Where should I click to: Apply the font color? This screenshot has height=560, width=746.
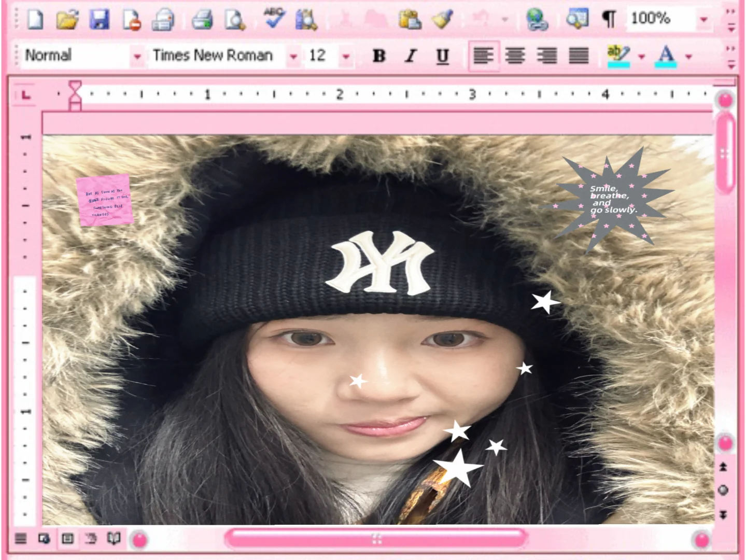pyautogui.click(x=666, y=56)
